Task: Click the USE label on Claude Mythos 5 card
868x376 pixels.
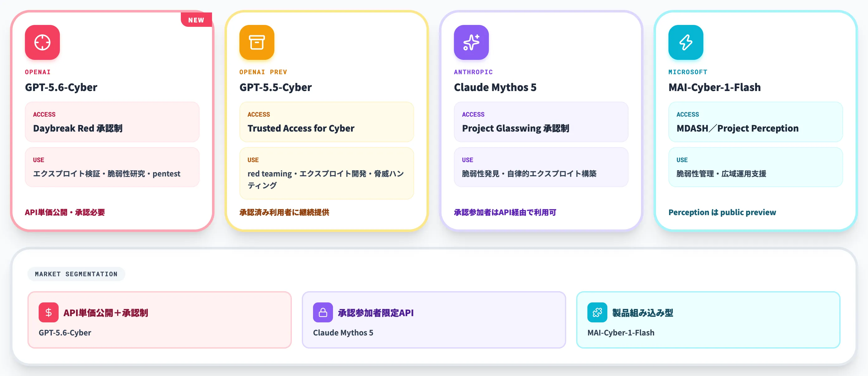Action: click(x=467, y=160)
